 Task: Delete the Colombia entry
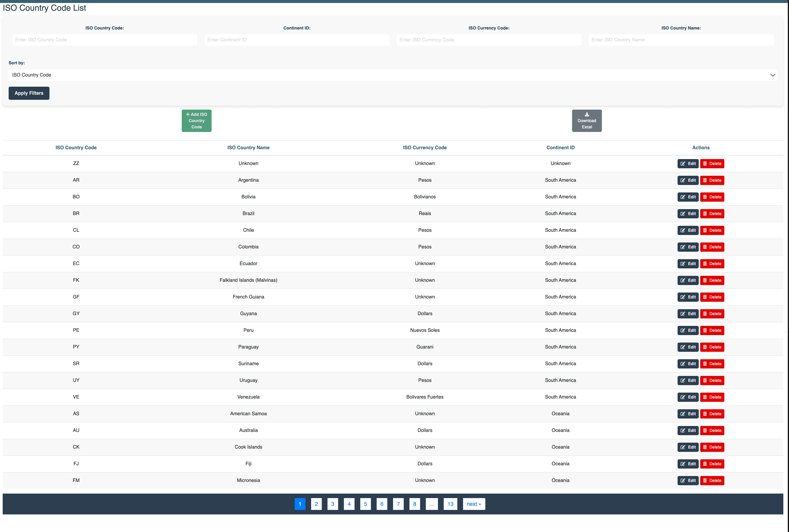point(712,247)
